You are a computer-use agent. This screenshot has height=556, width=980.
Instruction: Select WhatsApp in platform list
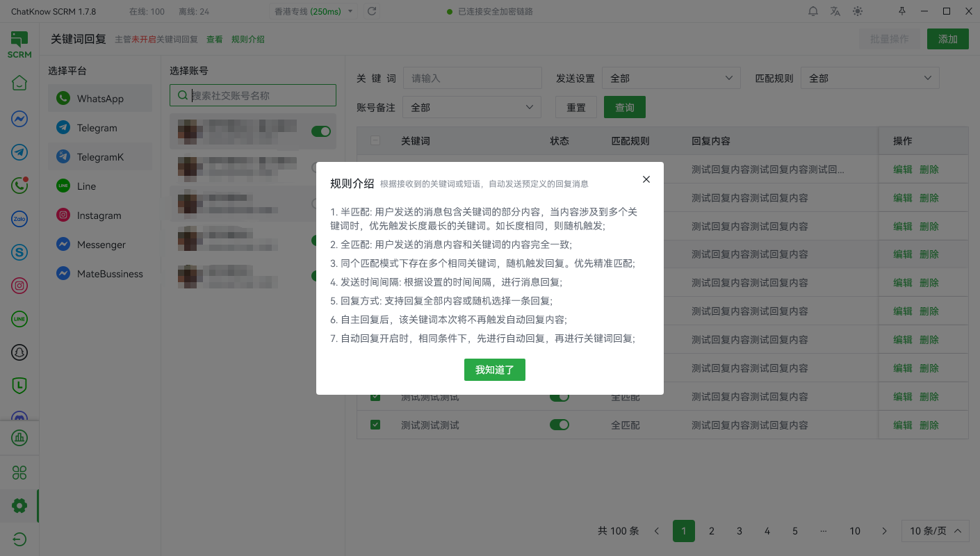[100, 99]
